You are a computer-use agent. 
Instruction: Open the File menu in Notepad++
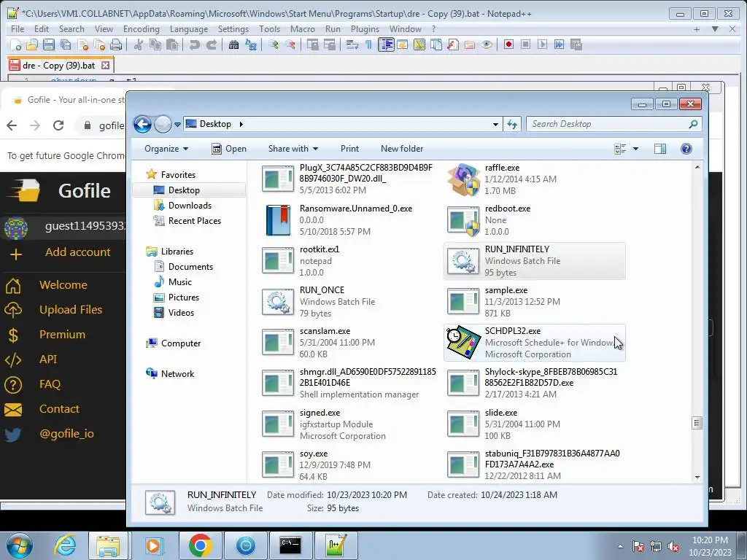pos(18,29)
